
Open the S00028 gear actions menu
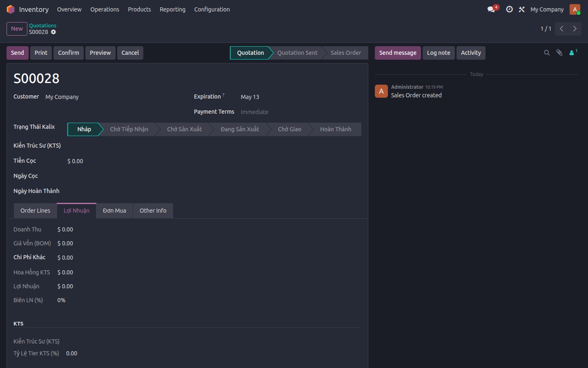point(53,32)
